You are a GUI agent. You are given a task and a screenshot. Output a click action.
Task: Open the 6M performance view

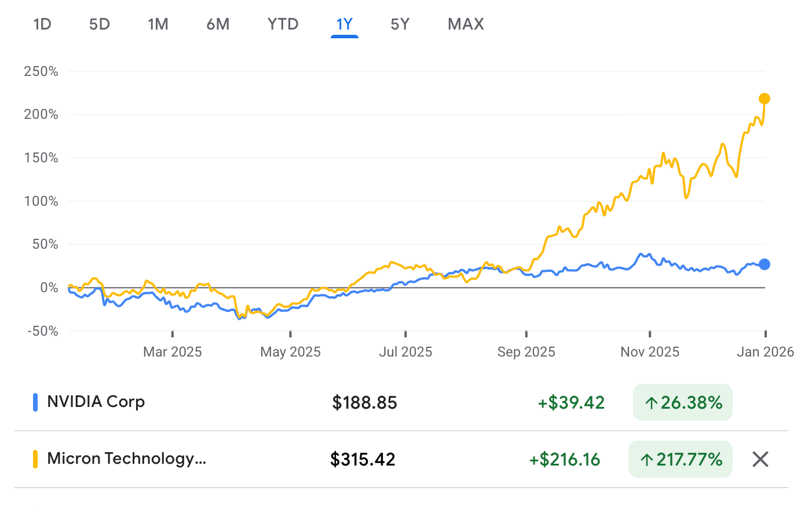click(x=218, y=24)
